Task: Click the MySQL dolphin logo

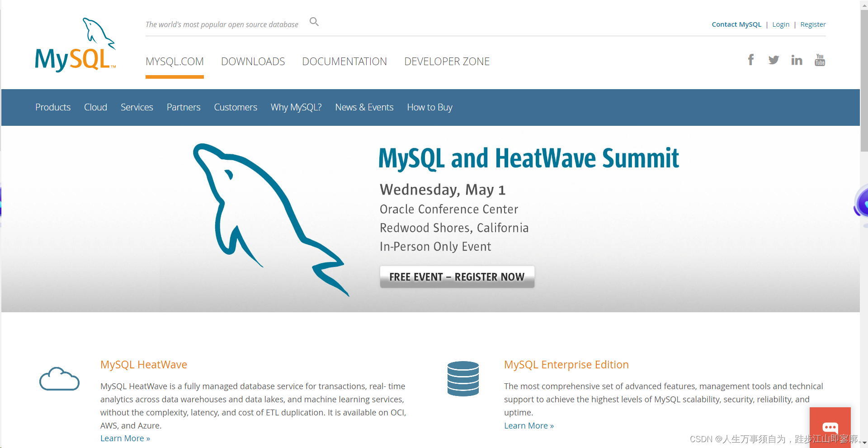Action: tap(75, 45)
